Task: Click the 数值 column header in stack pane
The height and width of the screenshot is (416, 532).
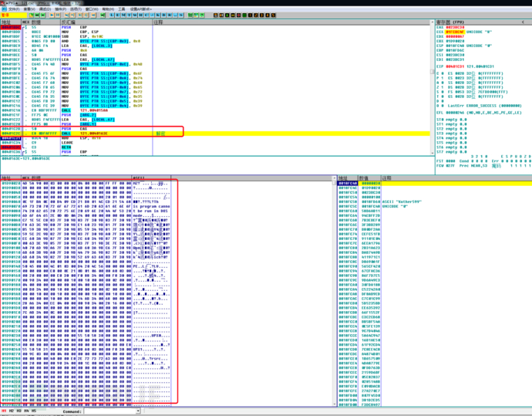Action: click(369, 178)
